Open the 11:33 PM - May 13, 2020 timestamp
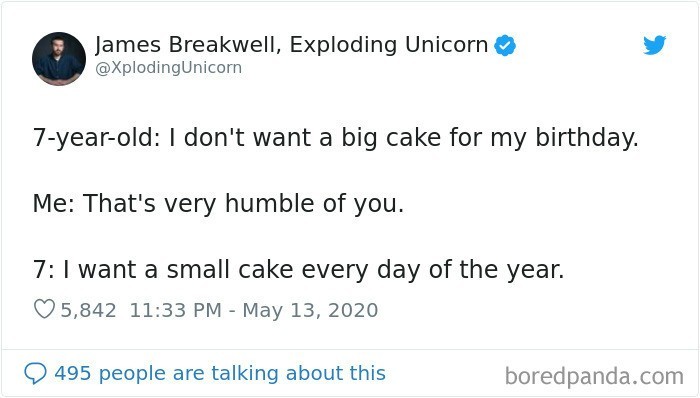The height and width of the screenshot is (398, 700). 254,310
